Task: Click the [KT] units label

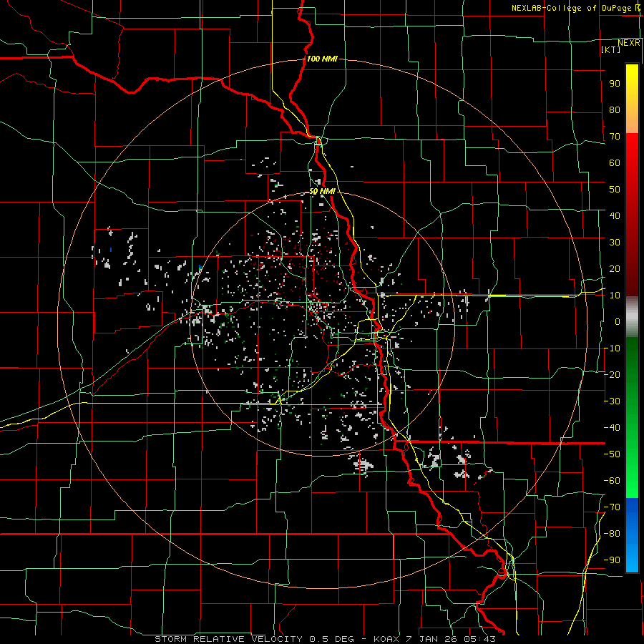Action: click(x=610, y=49)
